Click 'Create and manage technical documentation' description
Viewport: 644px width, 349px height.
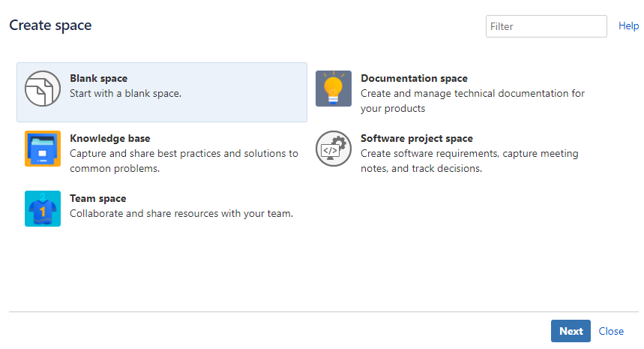[x=472, y=101]
